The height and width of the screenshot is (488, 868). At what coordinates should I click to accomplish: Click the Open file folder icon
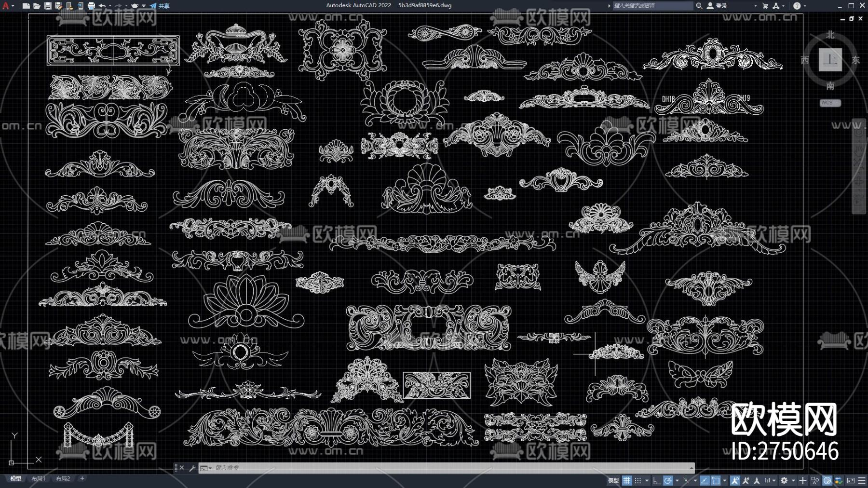[37, 6]
